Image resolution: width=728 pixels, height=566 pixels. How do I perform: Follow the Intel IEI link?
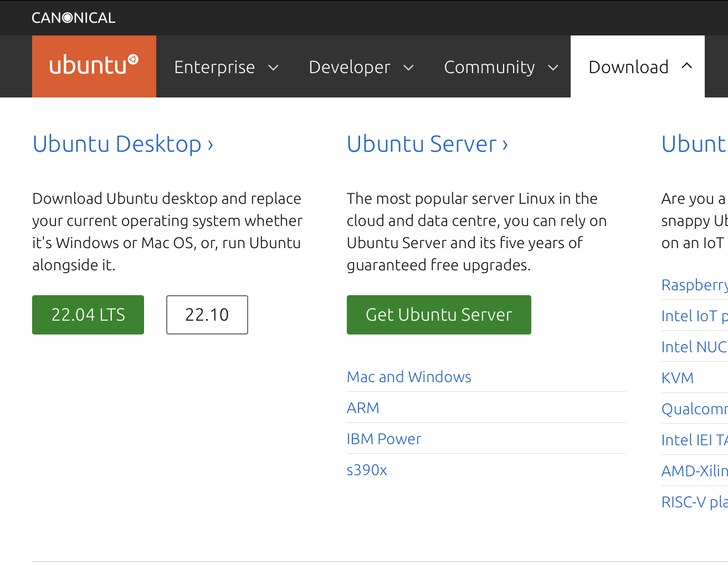[695, 440]
